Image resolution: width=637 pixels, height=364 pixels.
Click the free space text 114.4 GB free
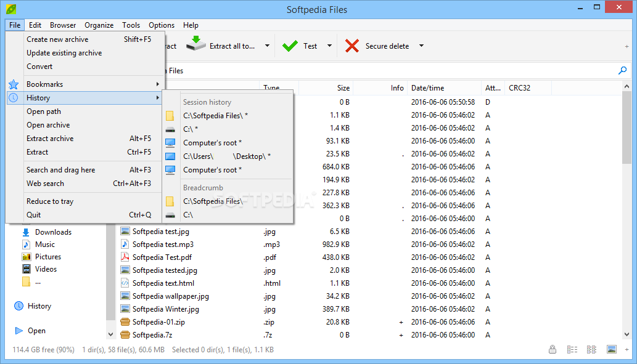click(x=43, y=350)
